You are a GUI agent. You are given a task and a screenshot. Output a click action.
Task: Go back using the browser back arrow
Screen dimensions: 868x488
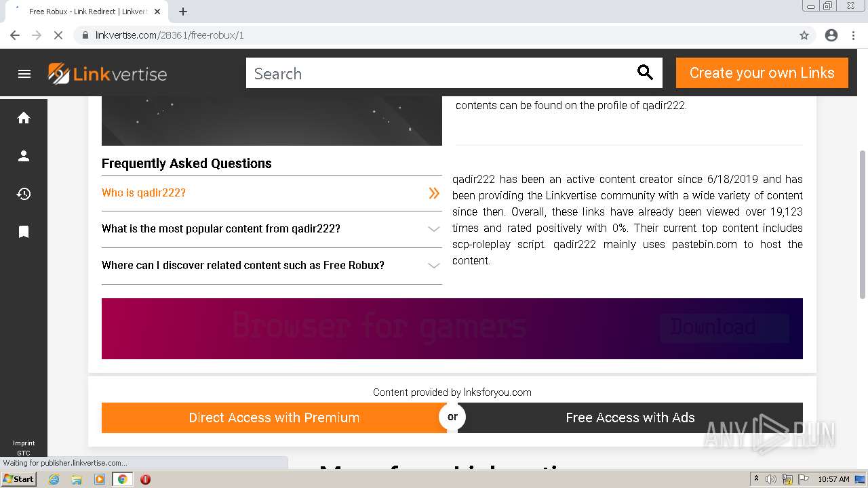point(15,35)
